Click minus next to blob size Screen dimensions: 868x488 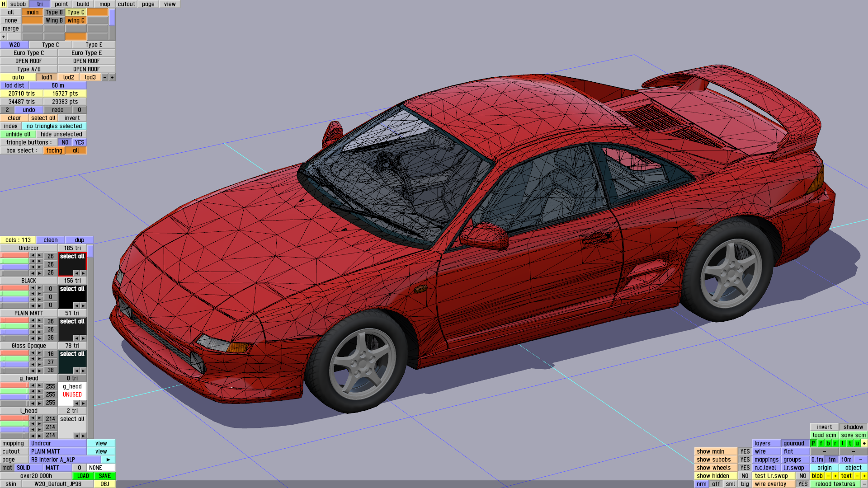click(x=828, y=476)
